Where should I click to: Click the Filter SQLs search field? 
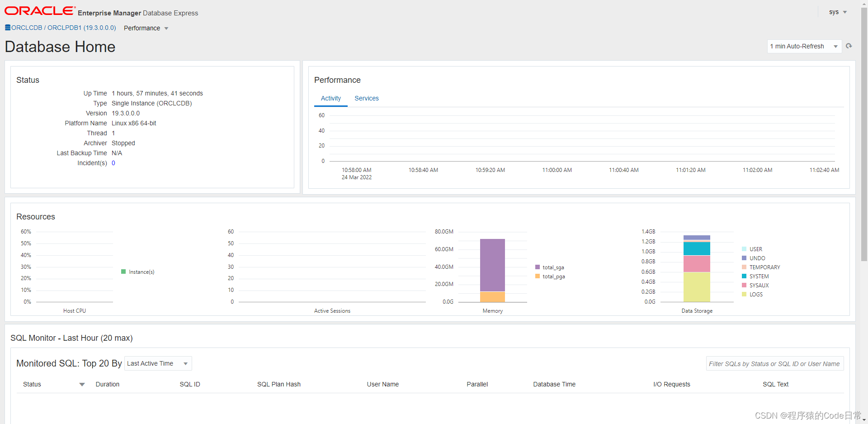[x=774, y=364]
